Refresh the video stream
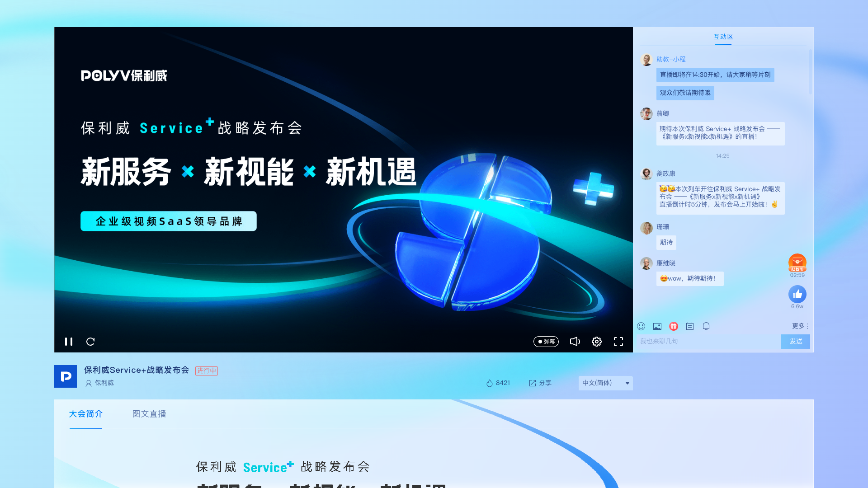This screenshot has width=868, height=488. click(x=90, y=342)
